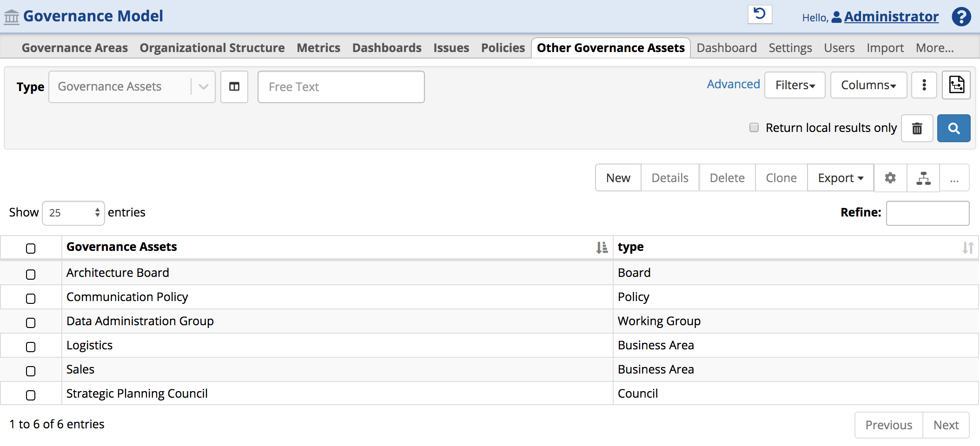Switch to the Policies tab
Viewport: 980px width, 446px height.
coord(503,47)
